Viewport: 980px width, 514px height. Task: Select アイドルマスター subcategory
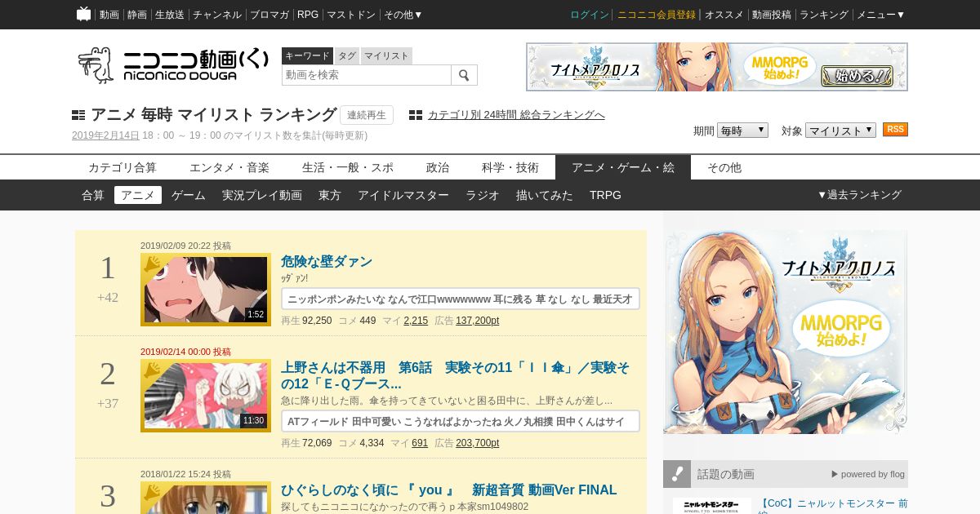point(403,195)
